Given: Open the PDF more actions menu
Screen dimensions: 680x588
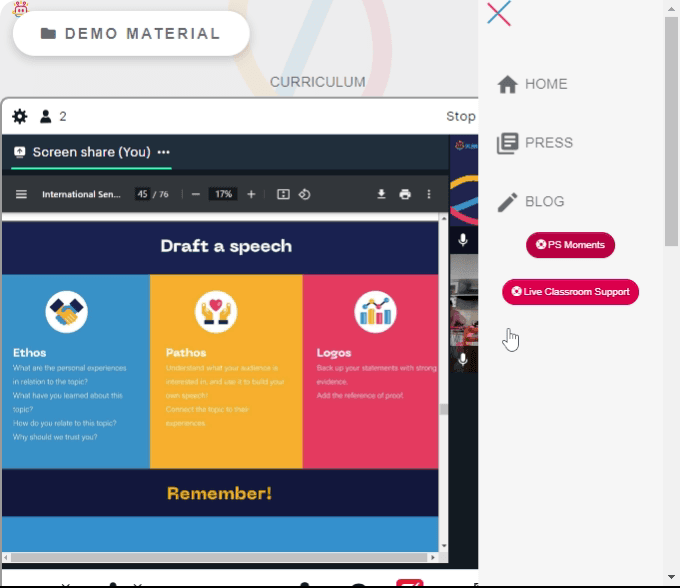Looking at the screenshot, I should pyautogui.click(x=429, y=194).
